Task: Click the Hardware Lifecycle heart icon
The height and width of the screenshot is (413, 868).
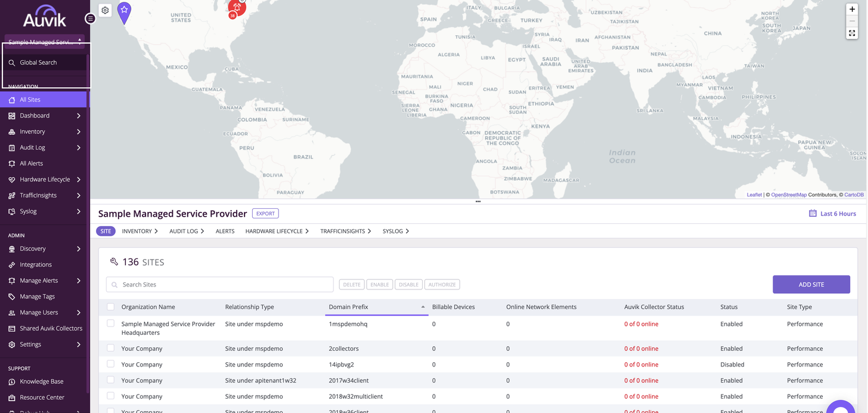Action: (x=11, y=180)
